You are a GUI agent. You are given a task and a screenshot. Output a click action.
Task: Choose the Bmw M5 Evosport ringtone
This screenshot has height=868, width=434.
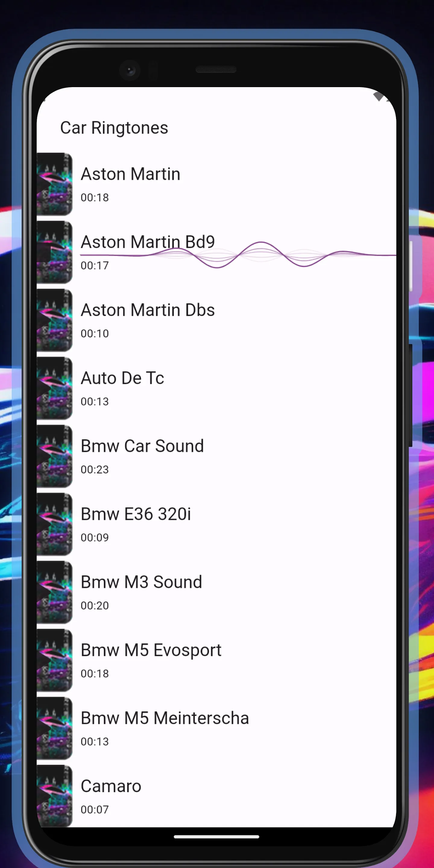click(x=151, y=650)
